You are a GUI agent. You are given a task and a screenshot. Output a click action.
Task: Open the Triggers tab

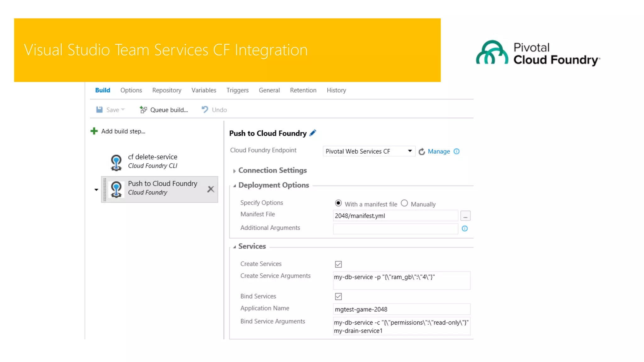[237, 90]
